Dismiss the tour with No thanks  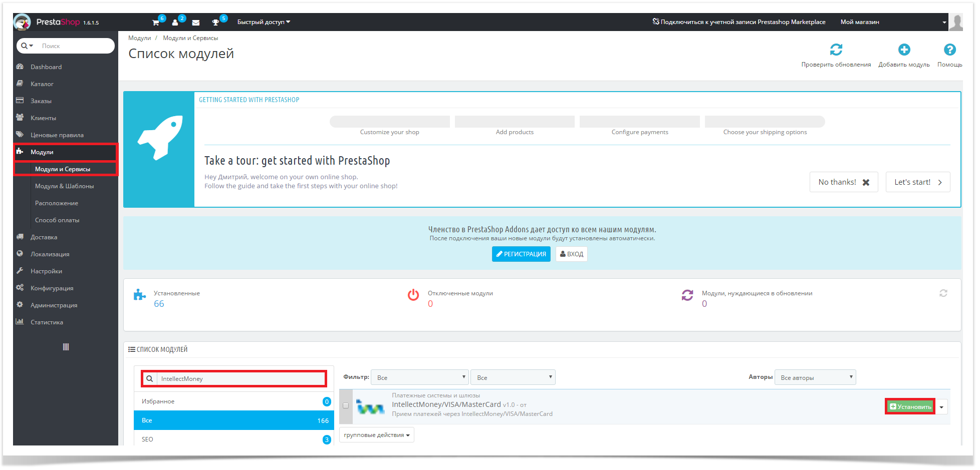coord(843,182)
